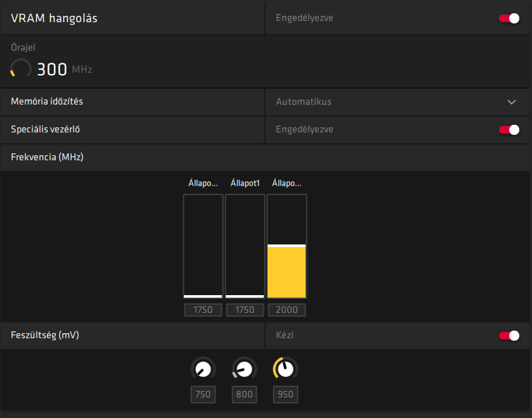Expand the Automatikus memory timing selection

pyautogui.click(x=398, y=102)
